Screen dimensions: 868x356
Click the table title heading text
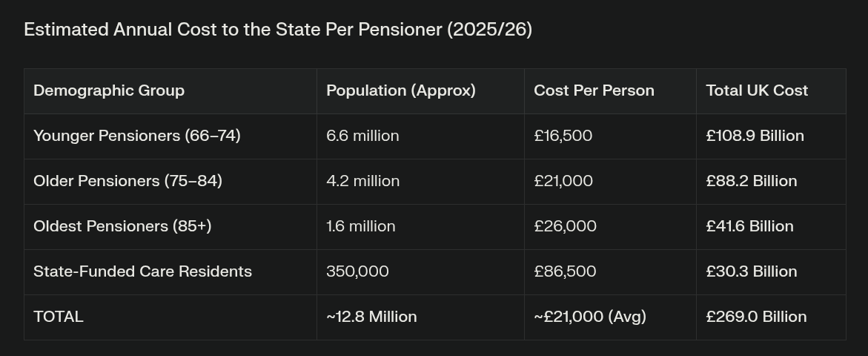278,30
